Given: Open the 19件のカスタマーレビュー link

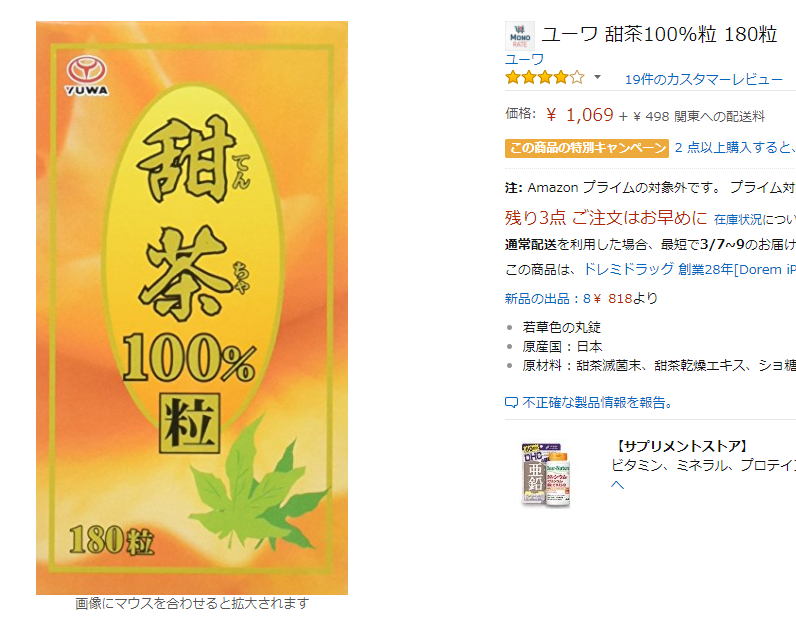Looking at the screenshot, I should pos(704,79).
